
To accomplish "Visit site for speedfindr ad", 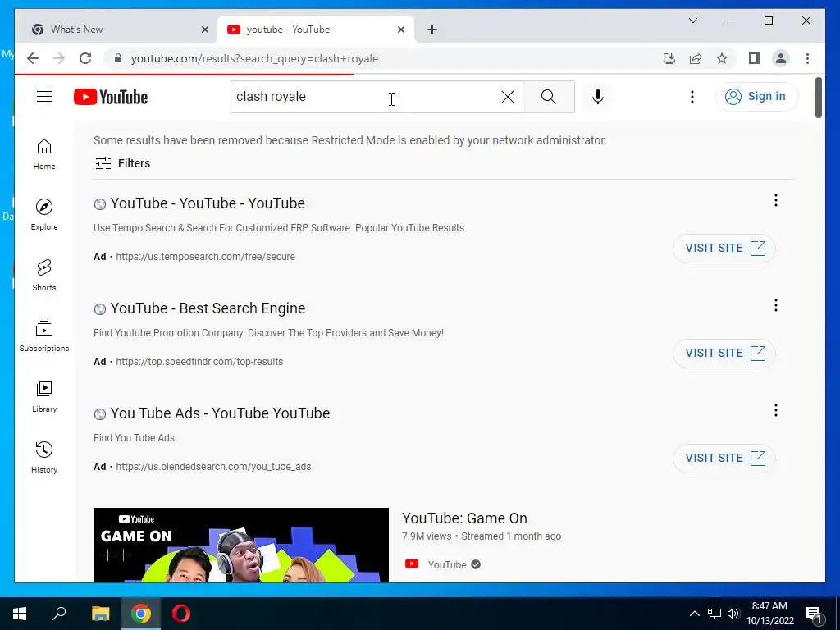I will click(x=724, y=353).
